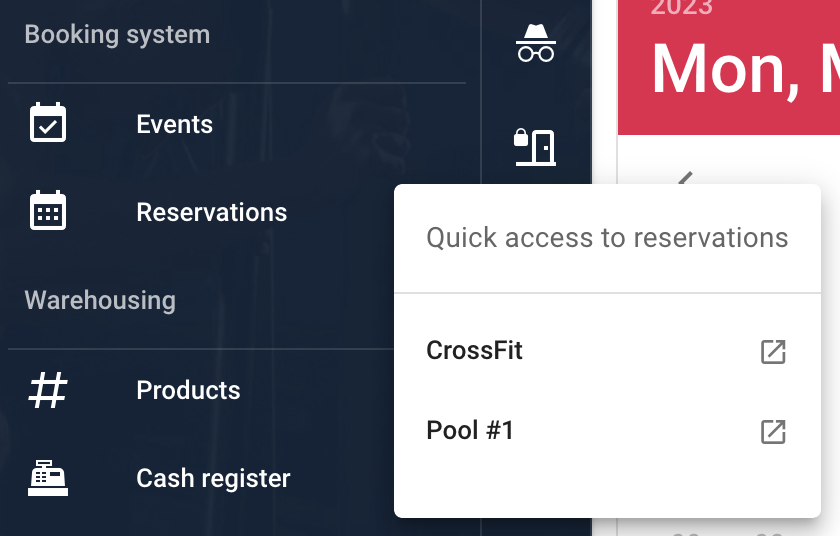Click the locked door icon

click(535, 147)
